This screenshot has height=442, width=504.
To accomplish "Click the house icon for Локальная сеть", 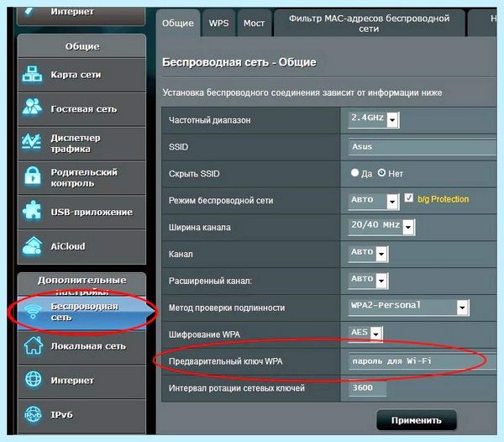I will (x=33, y=345).
